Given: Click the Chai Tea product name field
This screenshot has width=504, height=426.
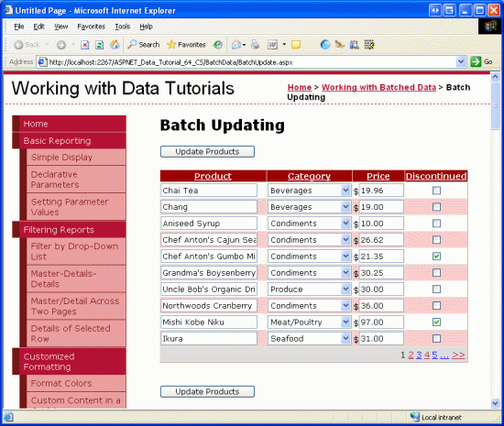Looking at the screenshot, I should click(x=209, y=191).
